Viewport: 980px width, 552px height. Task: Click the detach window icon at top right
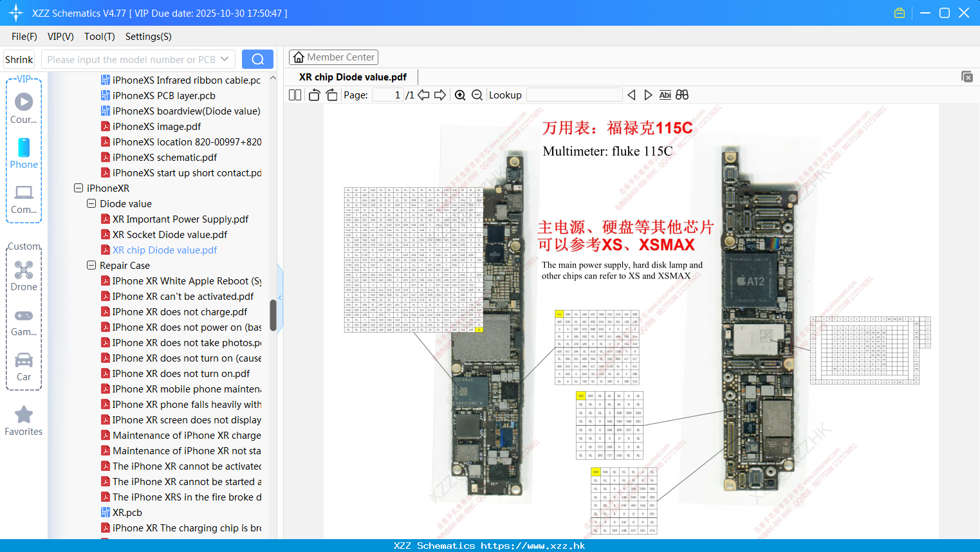point(967,77)
